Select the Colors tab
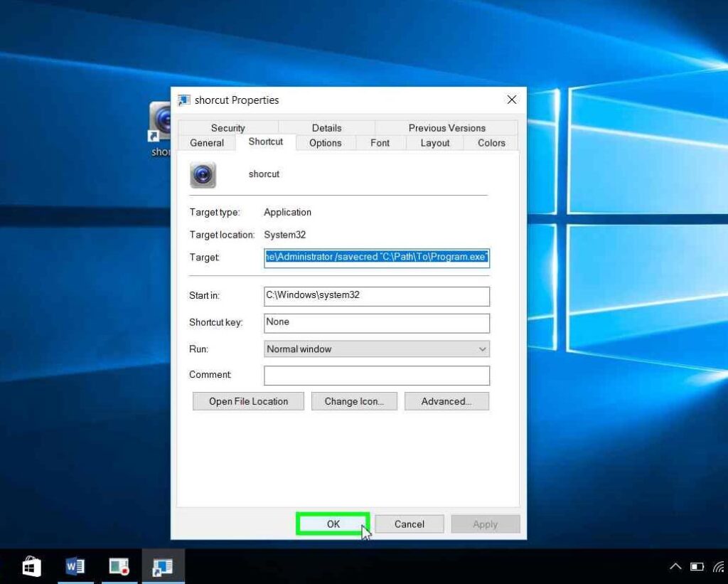Image resolution: width=728 pixels, height=584 pixels. pyautogui.click(x=491, y=143)
